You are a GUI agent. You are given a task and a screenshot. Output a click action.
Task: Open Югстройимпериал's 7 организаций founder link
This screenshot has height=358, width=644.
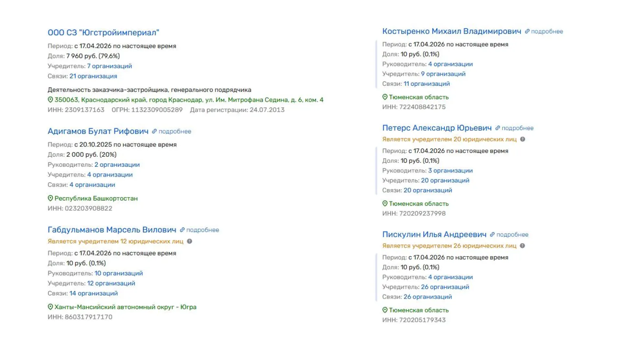(x=110, y=66)
